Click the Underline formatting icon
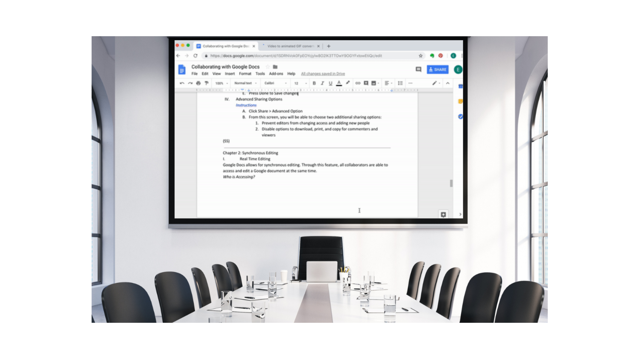Screen dimensions: 644x362 (331, 83)
